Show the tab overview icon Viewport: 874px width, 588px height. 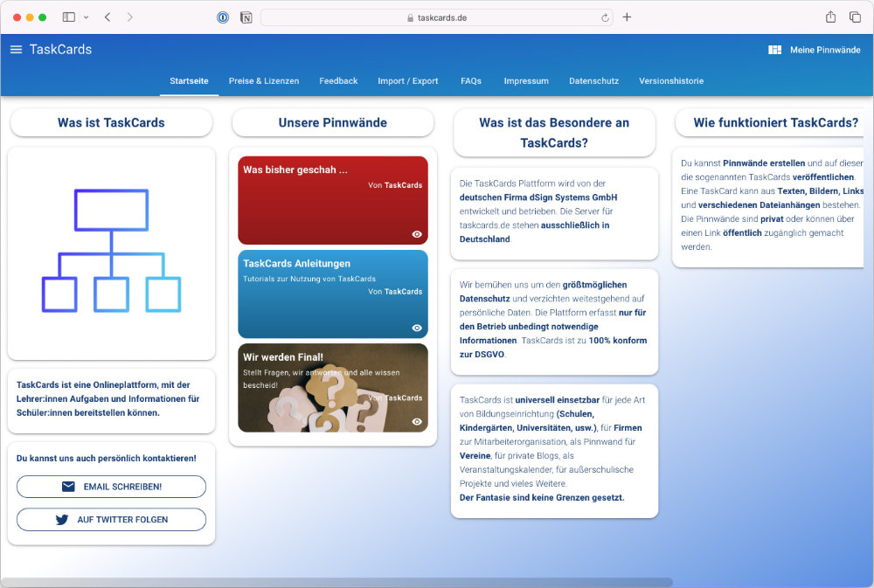[x=855, y=17]
